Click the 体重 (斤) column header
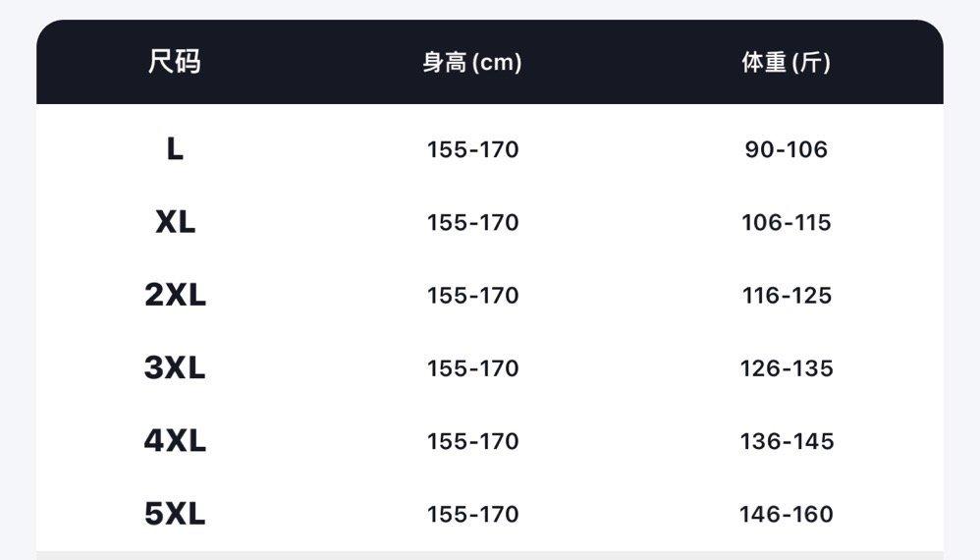This screenshot has width=980, height=560. pos(787,62)
